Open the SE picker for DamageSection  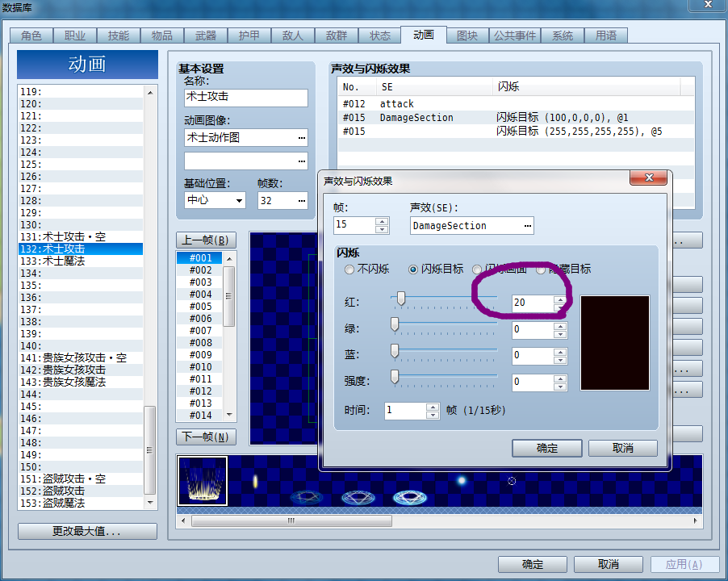point(527,225)
